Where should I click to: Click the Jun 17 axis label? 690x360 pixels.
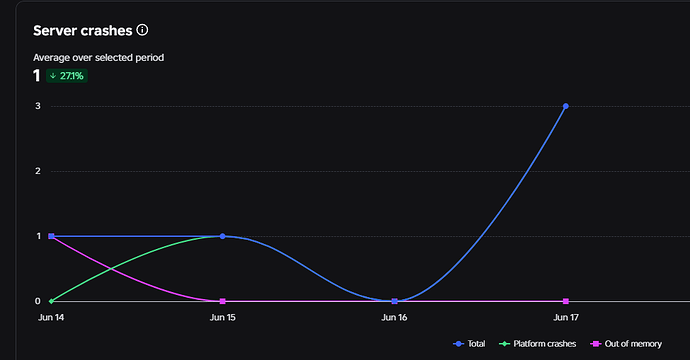[x=566, y=317]
